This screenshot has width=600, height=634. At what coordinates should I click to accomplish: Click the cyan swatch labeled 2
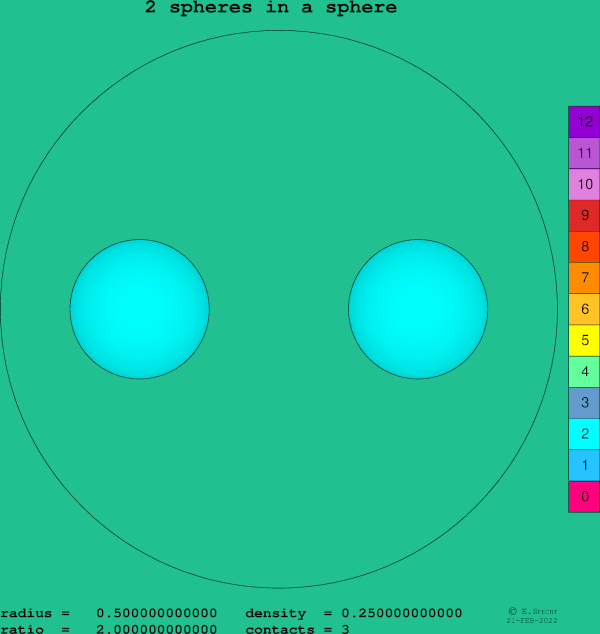(x=584, y=434)
